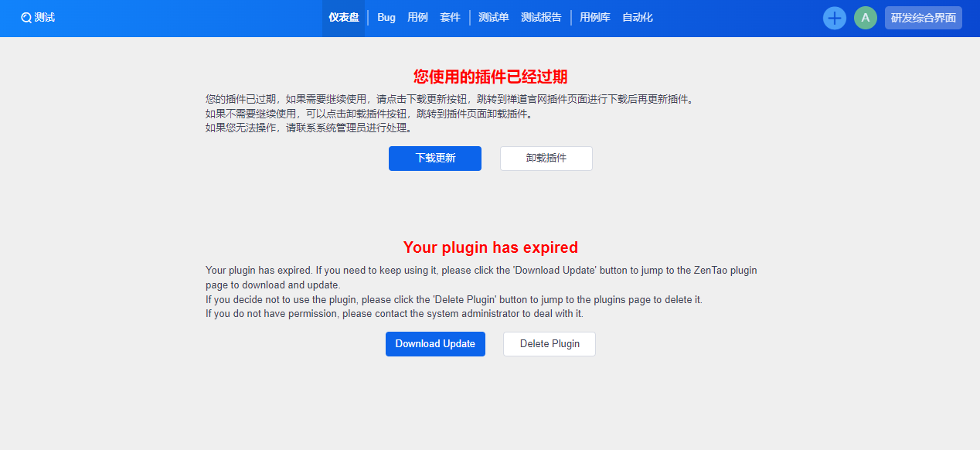Go to the 用例库 tab

595,18
